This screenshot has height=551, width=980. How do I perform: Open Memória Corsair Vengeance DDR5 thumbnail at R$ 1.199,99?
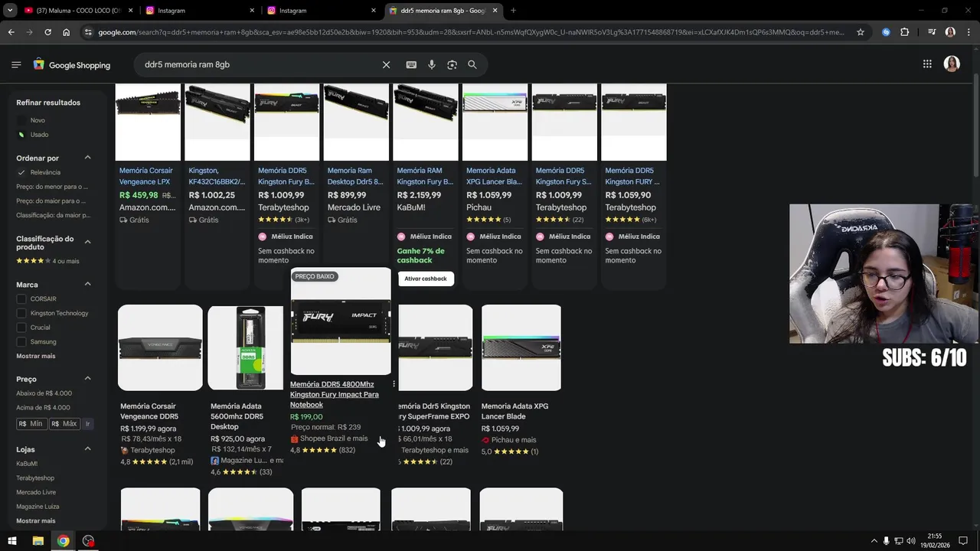tap(160, 348)
